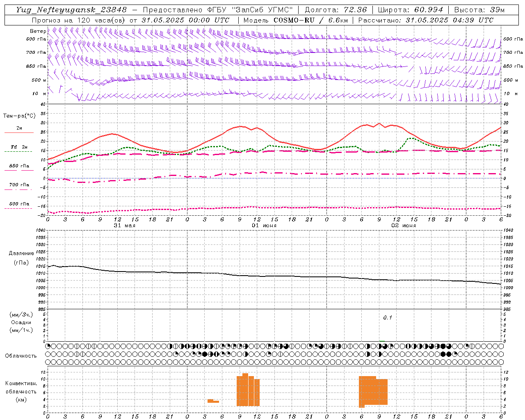Click the 'Конвективн.' panel label

(x=21, y=383)
